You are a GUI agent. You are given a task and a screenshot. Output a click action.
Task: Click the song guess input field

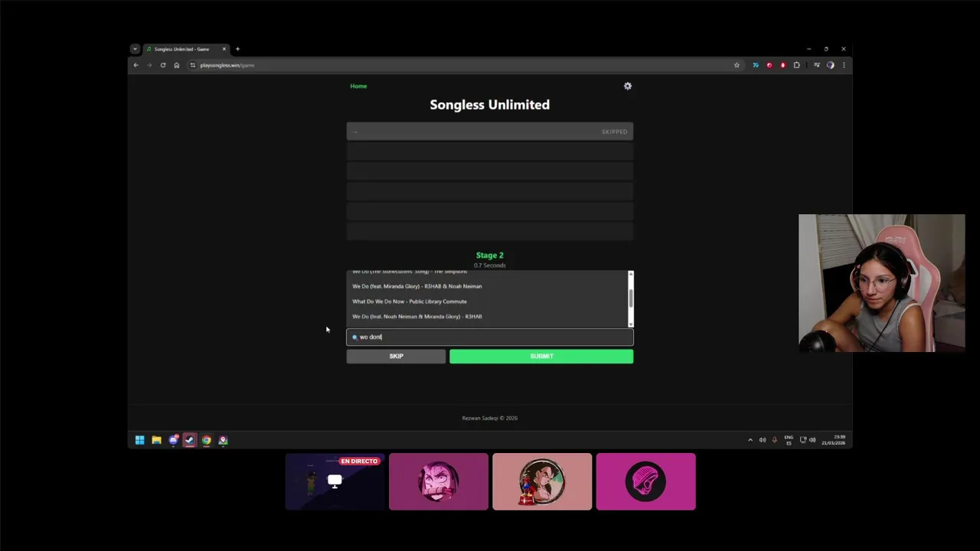pyautogui.click(x=490, y=337)
